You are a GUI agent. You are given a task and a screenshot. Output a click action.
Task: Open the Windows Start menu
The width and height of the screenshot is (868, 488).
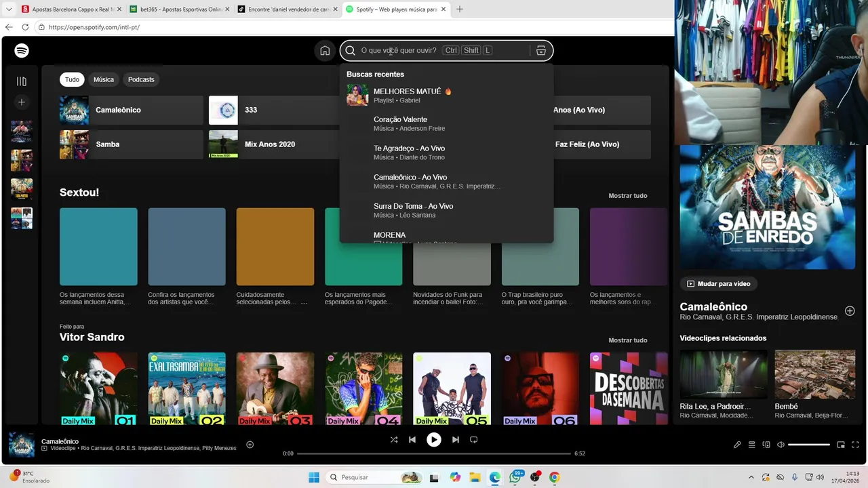314,477
